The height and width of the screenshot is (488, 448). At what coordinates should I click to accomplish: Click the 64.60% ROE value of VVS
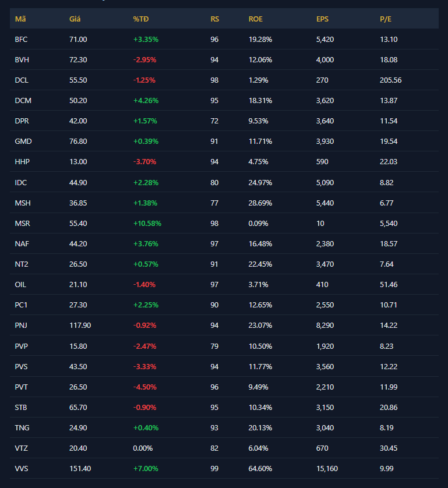(x=260, y=469)
